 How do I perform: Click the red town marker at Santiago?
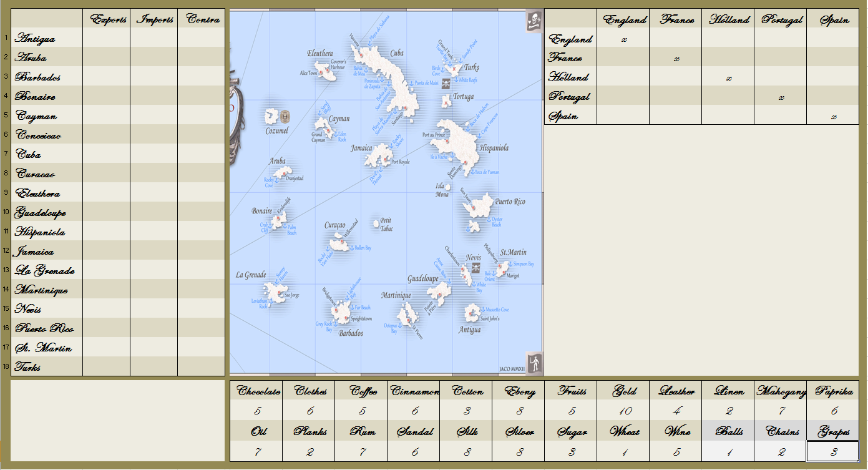pos(404,109)
